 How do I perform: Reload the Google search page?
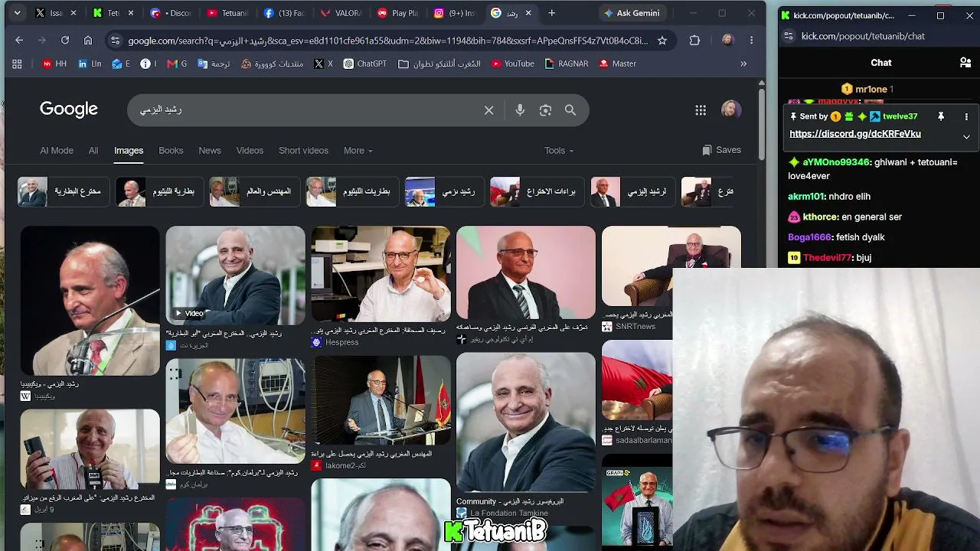[x=65, y=41]
